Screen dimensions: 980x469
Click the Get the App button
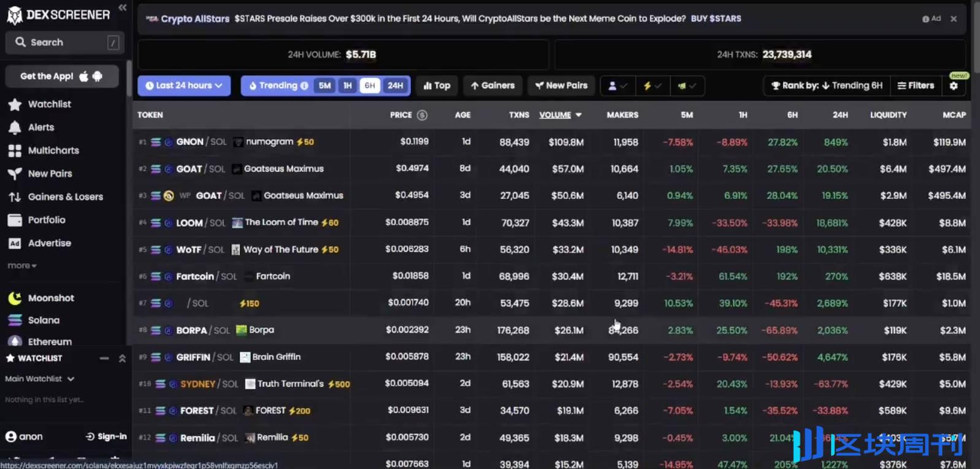pyautogui.click(x=62, y=76)
